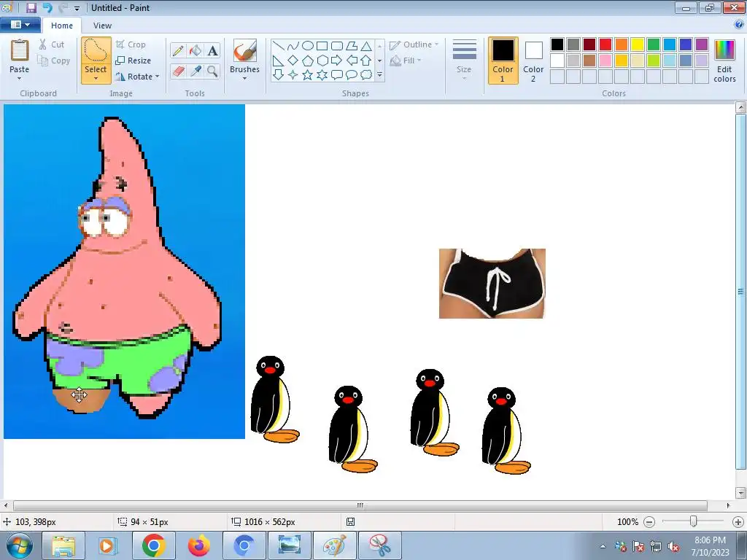This screenshot has height=560, width=747.
Task: Switch to the View tab
Action: (x=102, y=26)
